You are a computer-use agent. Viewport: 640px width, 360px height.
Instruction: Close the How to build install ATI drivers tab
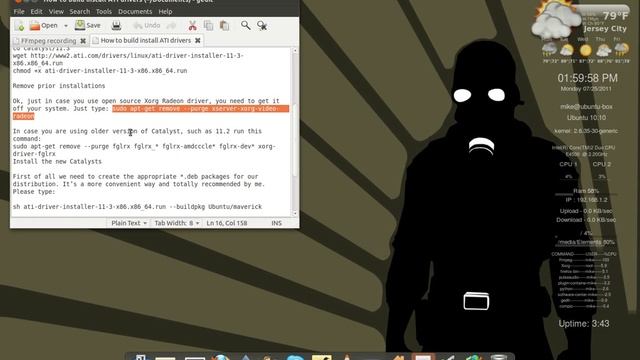198,40
